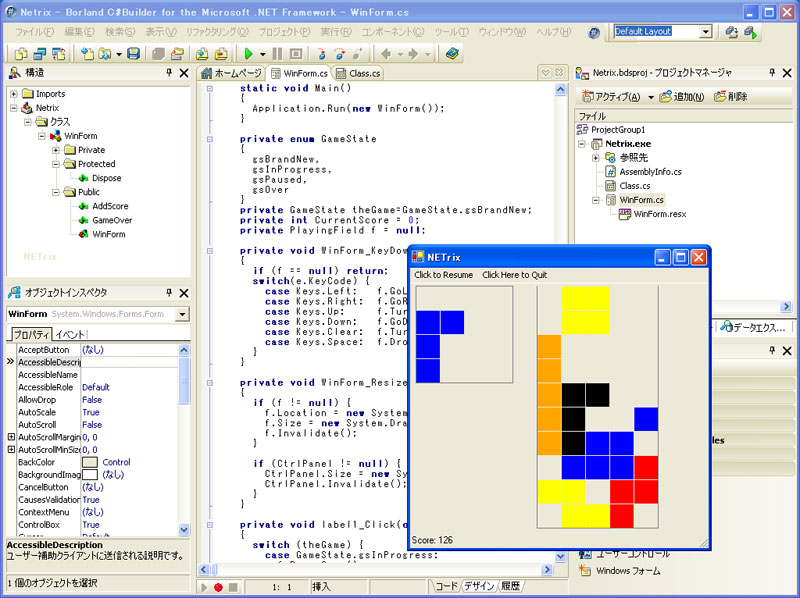The height and width of the screenshot is (598, 800).
Task: Switch to the Class.cs editor tab
Action: (x=358, y=73)
